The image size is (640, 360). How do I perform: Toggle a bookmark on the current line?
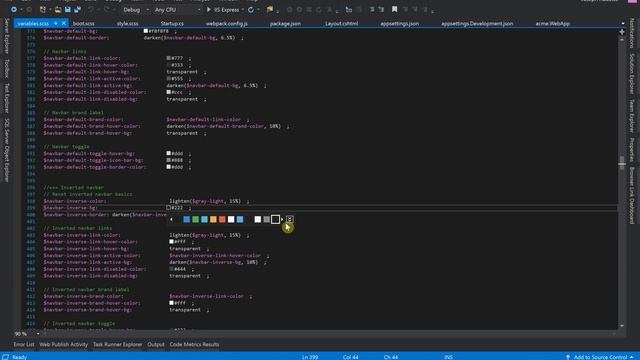(394, 9)
